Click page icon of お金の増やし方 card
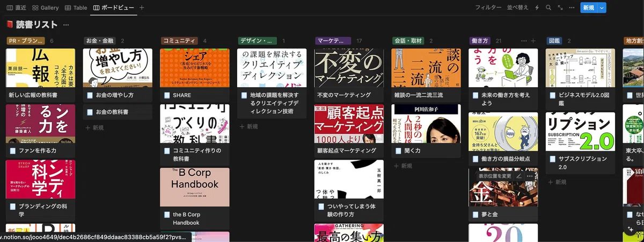 [90, 95]
